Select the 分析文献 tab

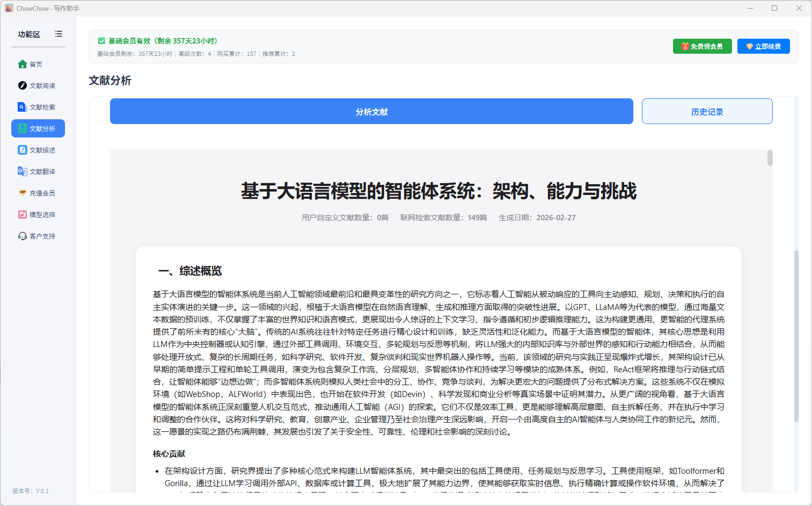point(371,111)
